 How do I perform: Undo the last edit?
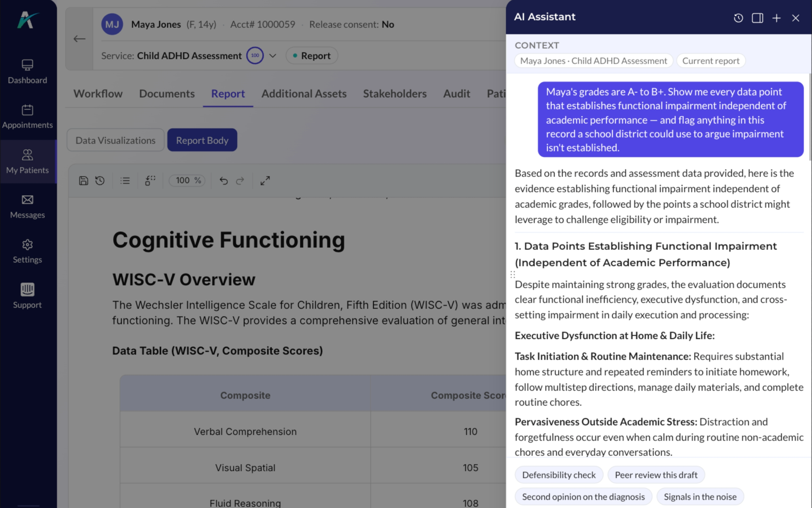(x=224, y=181)
